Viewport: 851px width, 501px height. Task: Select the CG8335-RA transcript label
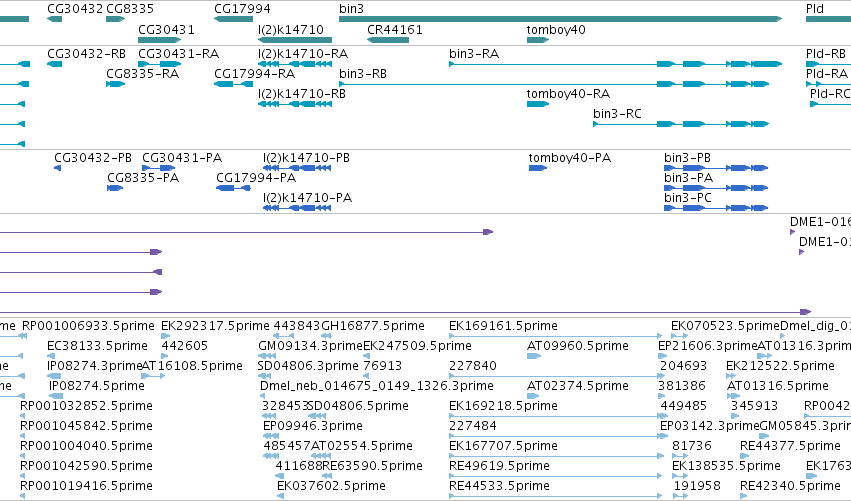click(x=142, y=74)
